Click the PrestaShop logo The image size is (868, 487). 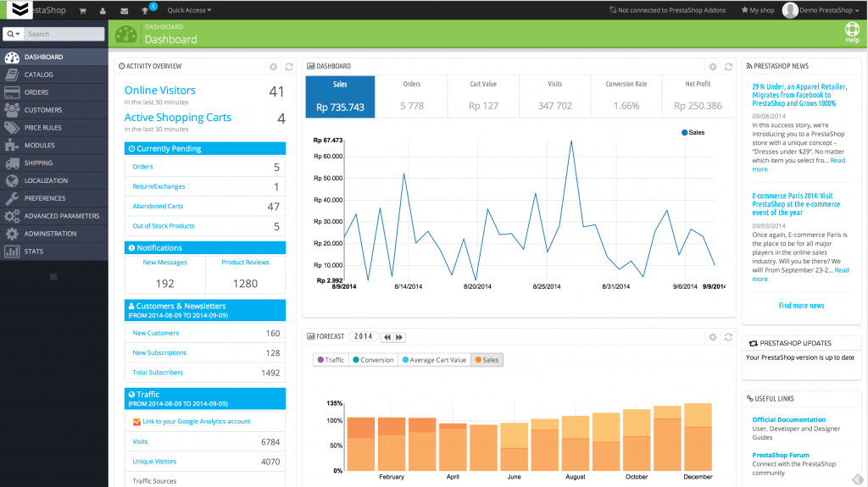[20, 9]
